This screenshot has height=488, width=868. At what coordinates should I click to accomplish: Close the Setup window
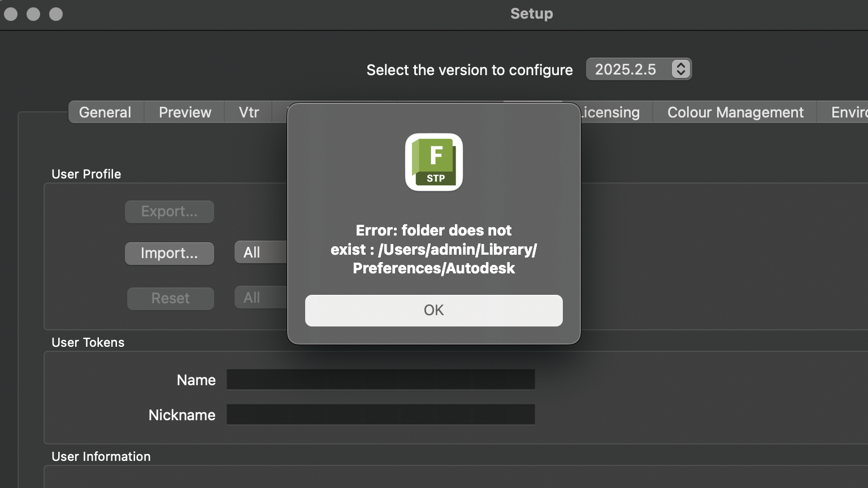coord(11,14)
